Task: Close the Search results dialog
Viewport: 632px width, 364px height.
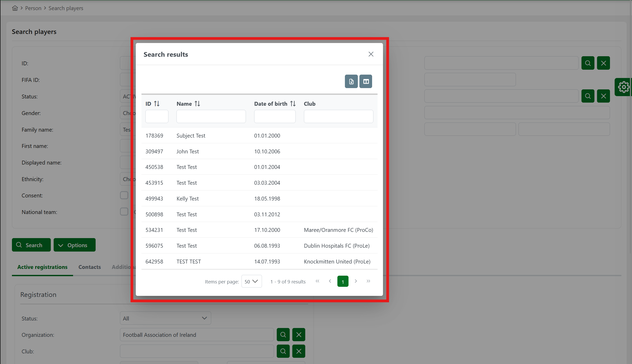Action: (x=371, y=54)
